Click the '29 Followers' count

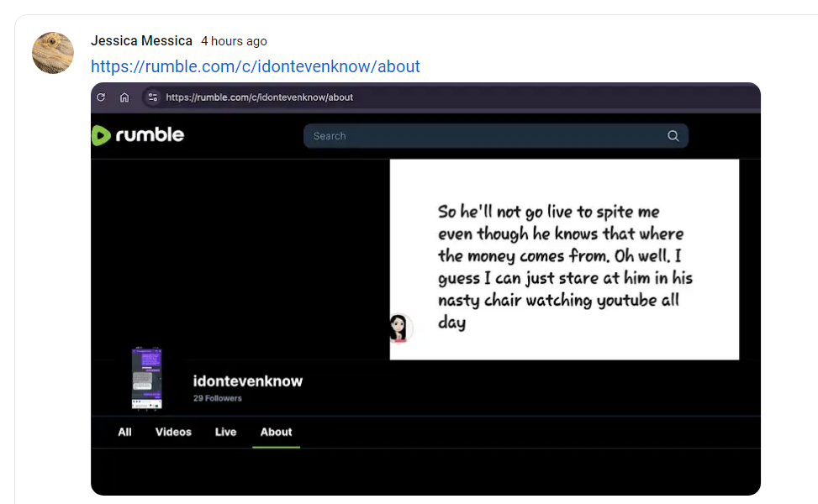(218, 398)
